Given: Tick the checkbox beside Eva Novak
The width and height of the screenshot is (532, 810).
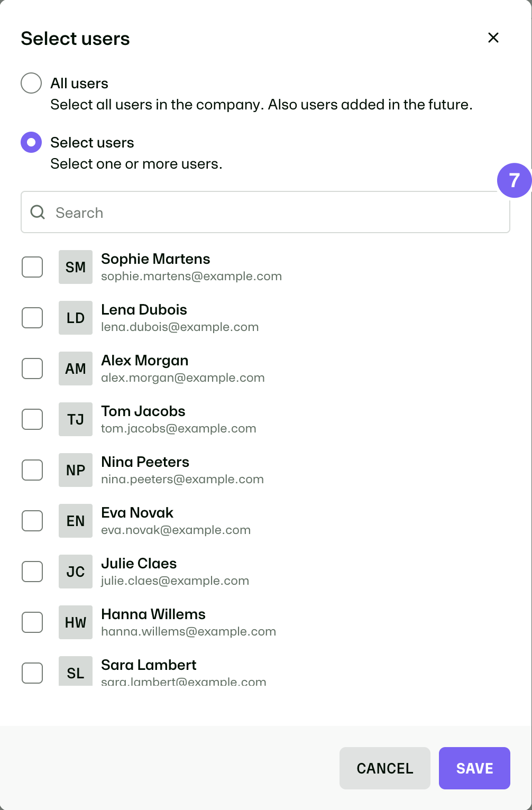Looking at the screenshot, I should pyautogui.click(x=32, y=521).
